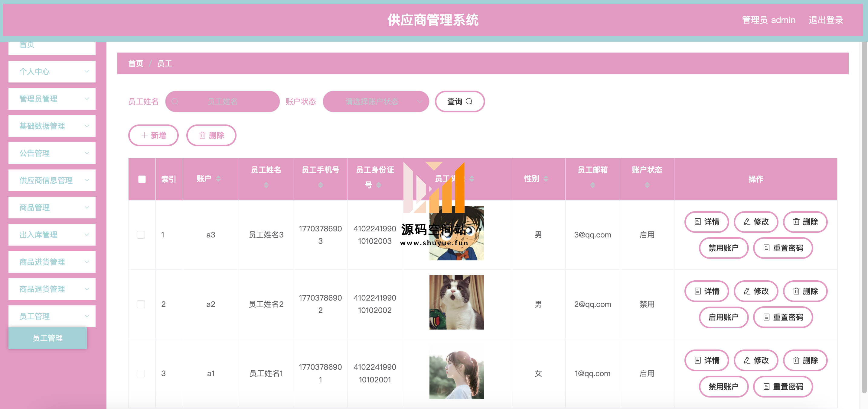Focus the 员工姓名 search input
The width and height of the screenshot is (868, 409).
(x=222, y=101)
